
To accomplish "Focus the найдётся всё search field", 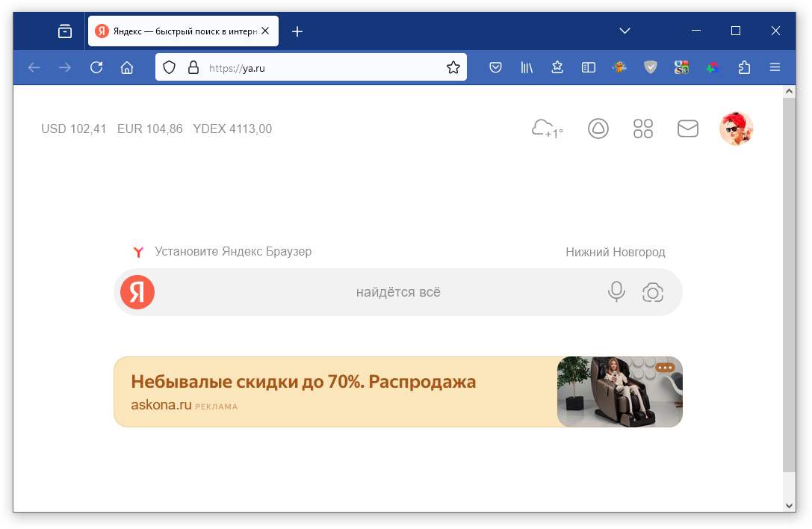I will (398, 292).
